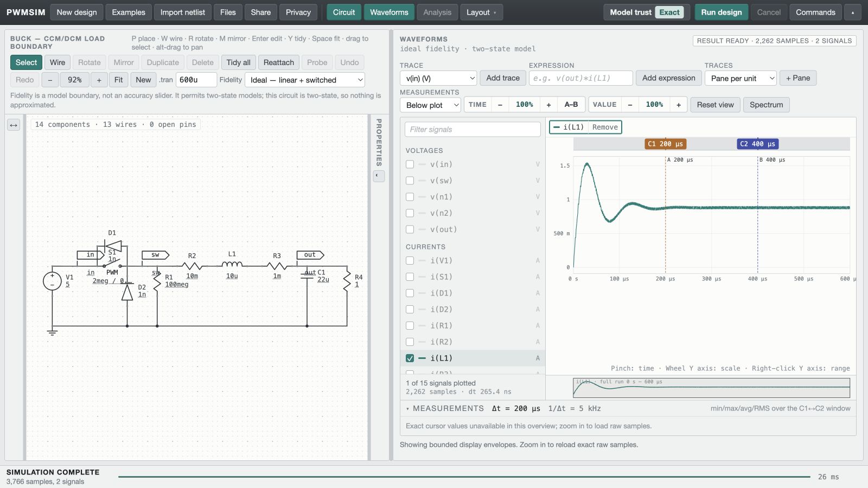Open the Pane per unit traces dropdown
The image size is (868, 488).
741,78
